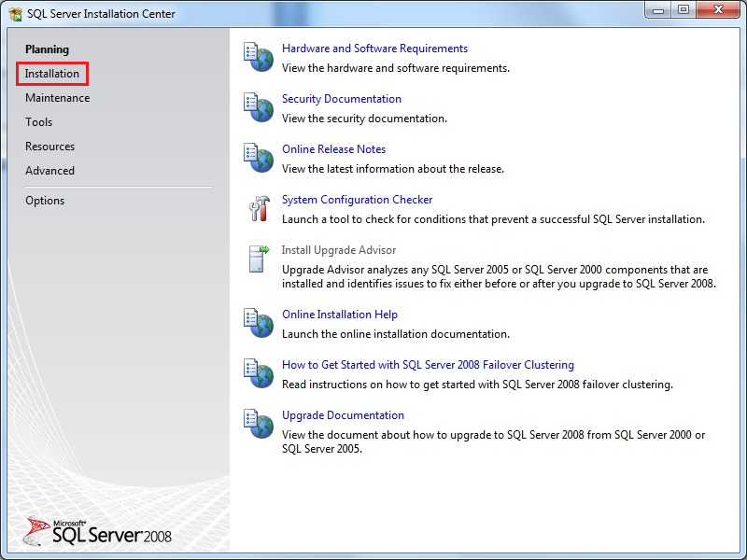Click text 'View the document about how to upgrade'
This screenshot has width=747, height=560.
pos(388,435)
